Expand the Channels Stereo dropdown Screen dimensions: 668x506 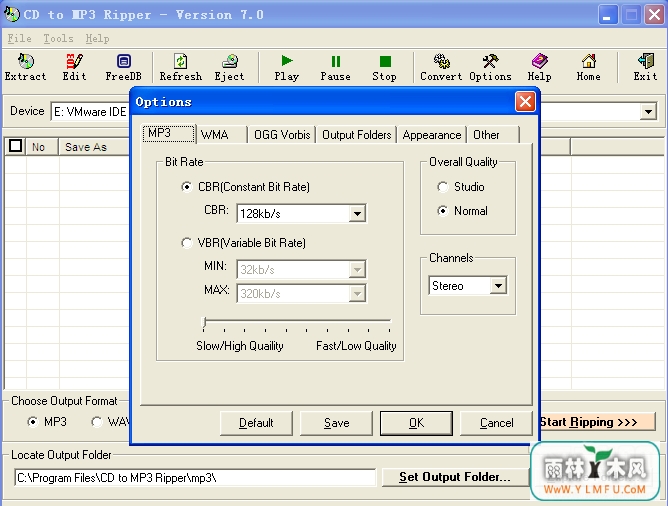pyautogui.click(x=498, y=286)
